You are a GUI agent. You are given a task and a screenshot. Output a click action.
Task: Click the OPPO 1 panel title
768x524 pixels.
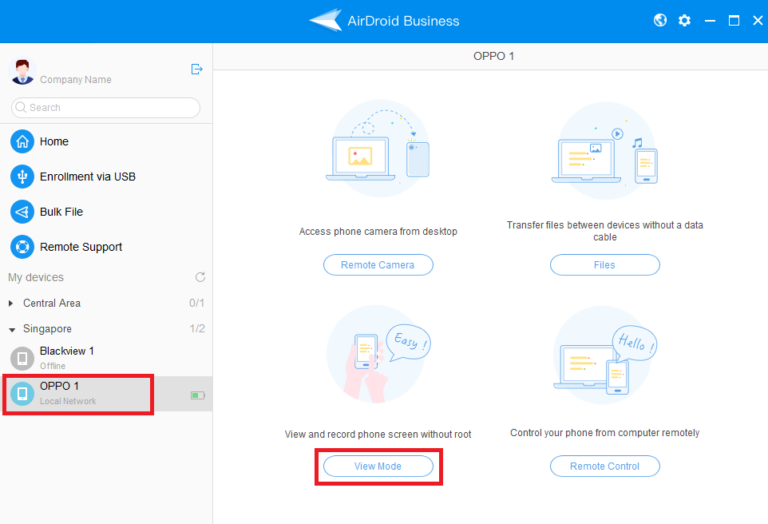[x=494, y=56]
